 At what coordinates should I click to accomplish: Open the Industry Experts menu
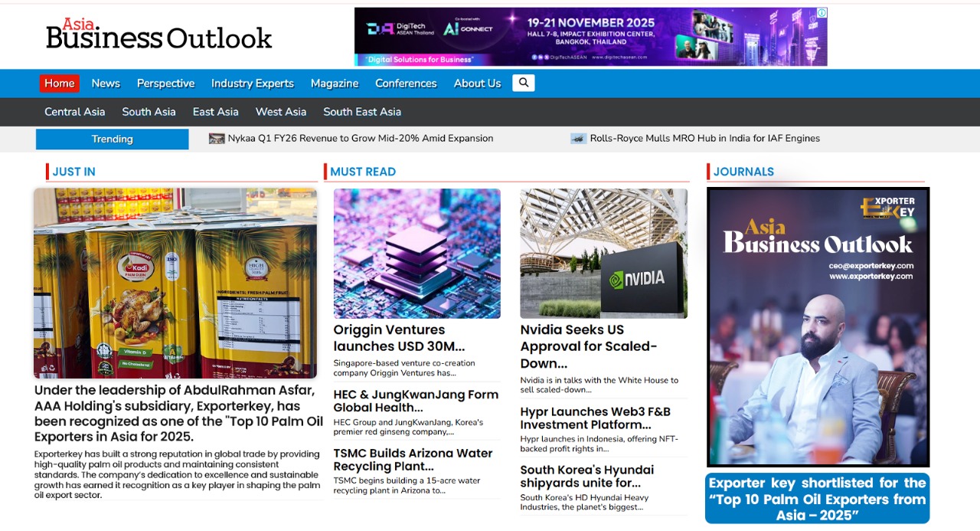[x=253, y=84]
